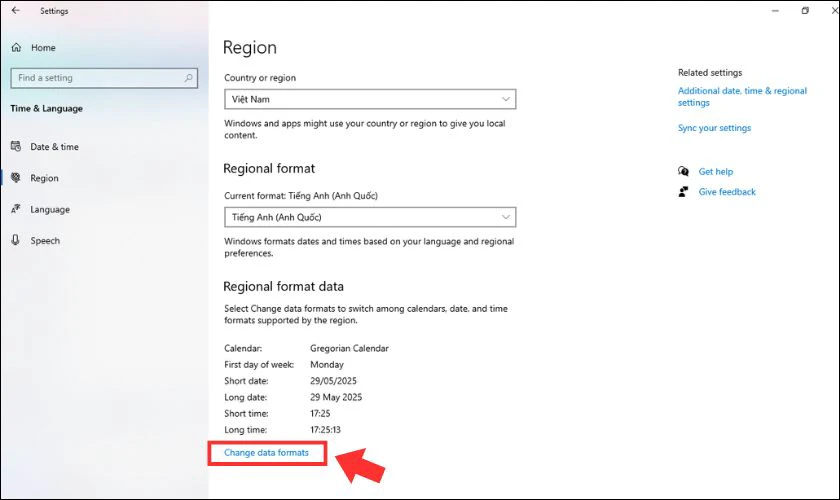This screenshot has height=500, width=840.
Task: Click short date value 29/05/2025
Action: [333, 381]
